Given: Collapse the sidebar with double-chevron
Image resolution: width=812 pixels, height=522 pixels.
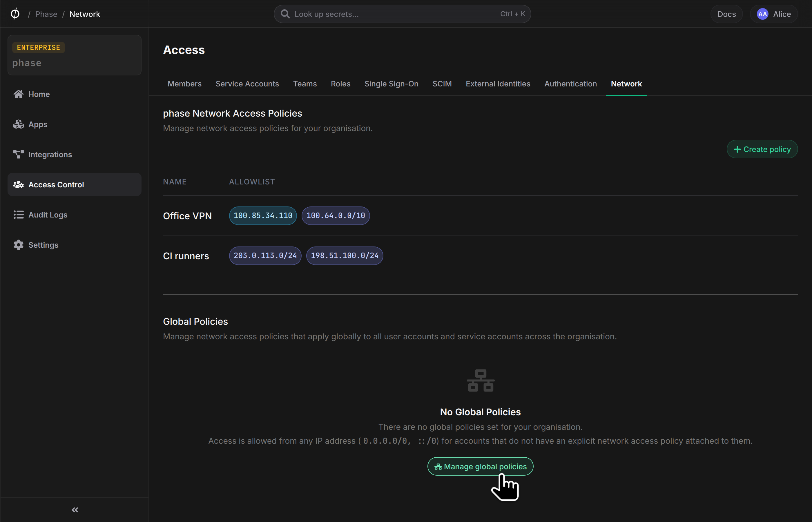Looking at the screenshot, I should 75,510.
